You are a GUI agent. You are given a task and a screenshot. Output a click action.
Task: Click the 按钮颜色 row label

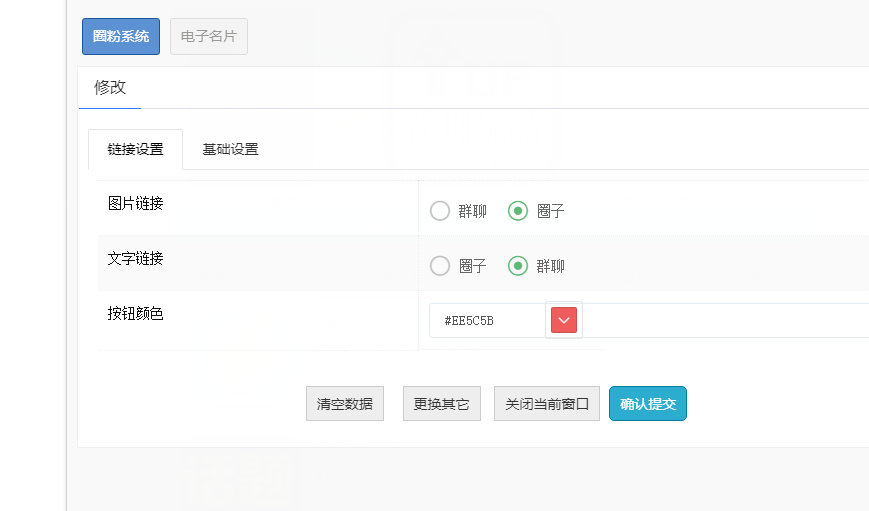(136, 314)
